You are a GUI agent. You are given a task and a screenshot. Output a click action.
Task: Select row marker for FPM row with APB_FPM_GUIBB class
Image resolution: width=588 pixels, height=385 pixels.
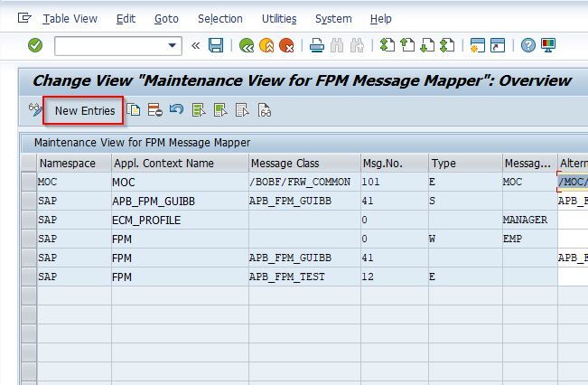[29, 258]
